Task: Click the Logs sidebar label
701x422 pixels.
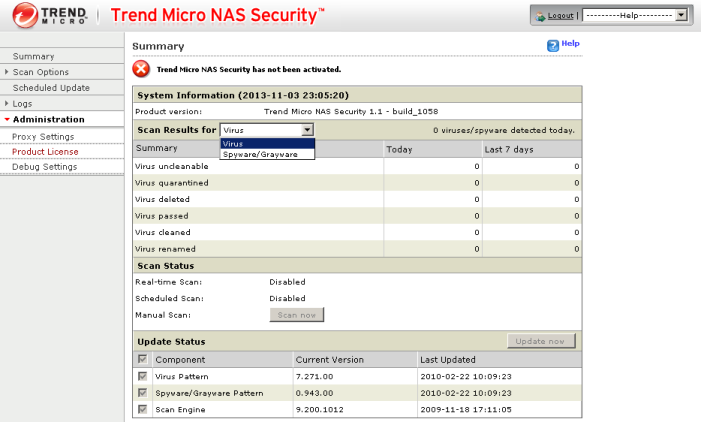Action: tap(22, 104)
